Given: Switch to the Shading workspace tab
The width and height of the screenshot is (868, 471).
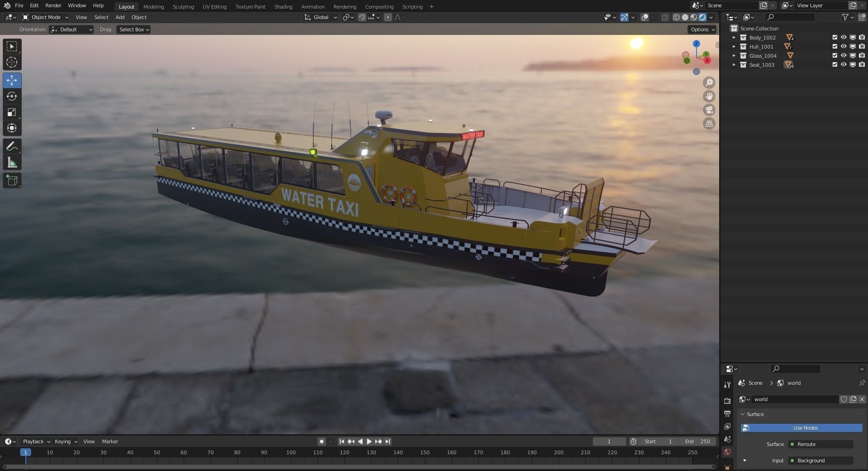Looking at the screenshot, I should point(283,6).
